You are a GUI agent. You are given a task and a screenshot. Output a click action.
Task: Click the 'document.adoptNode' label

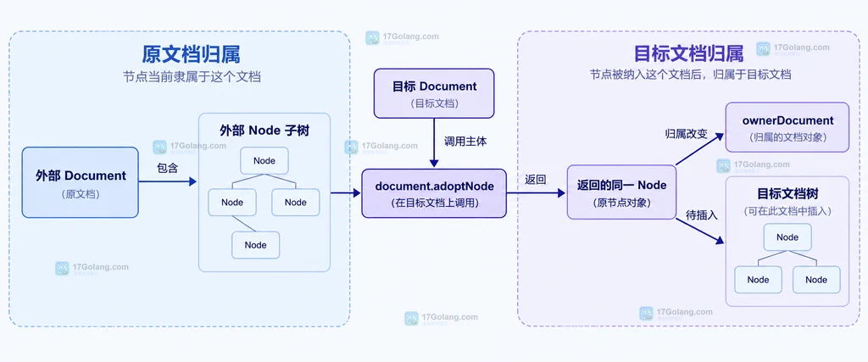(x=434, y=186)
